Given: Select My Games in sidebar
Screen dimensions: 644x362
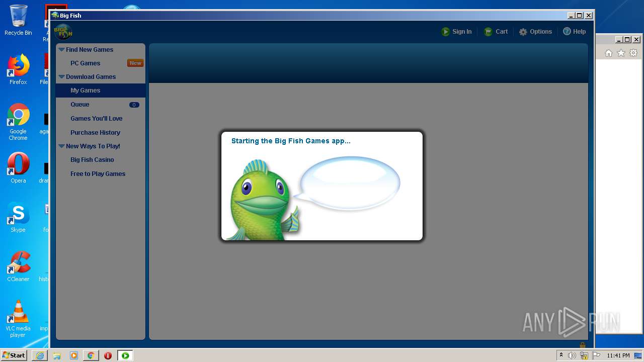Looking at the screenshot, I should [x=101, y=90].
